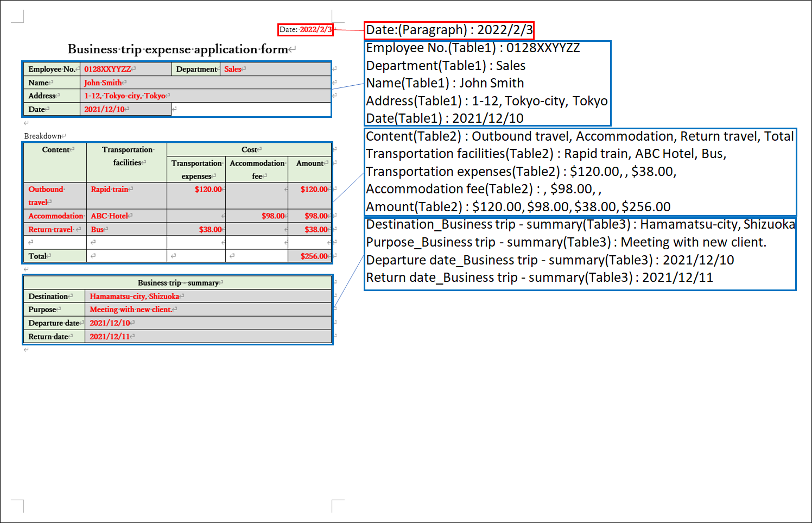Screen dimensions: 812x523
Task: Click '$38.00' in the Transportation expenses column
Action: click(x=210, y=229)
